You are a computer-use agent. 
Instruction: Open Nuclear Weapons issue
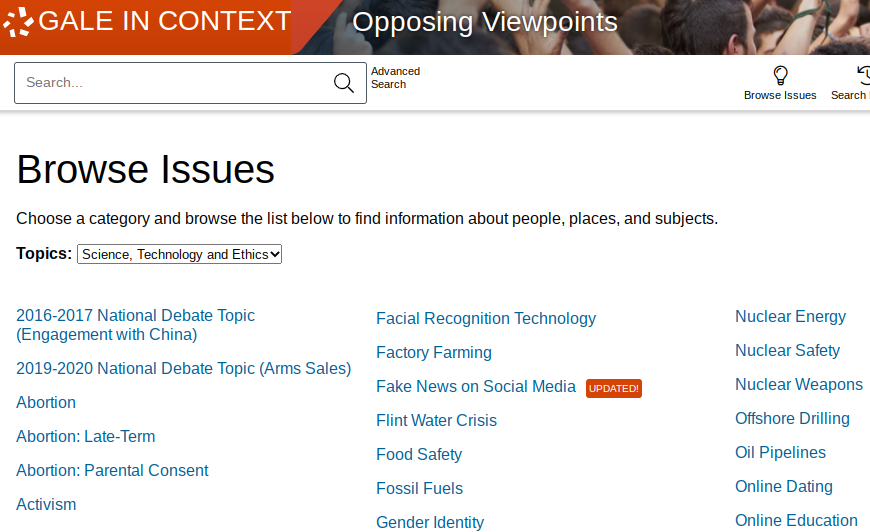coord(799,384)
